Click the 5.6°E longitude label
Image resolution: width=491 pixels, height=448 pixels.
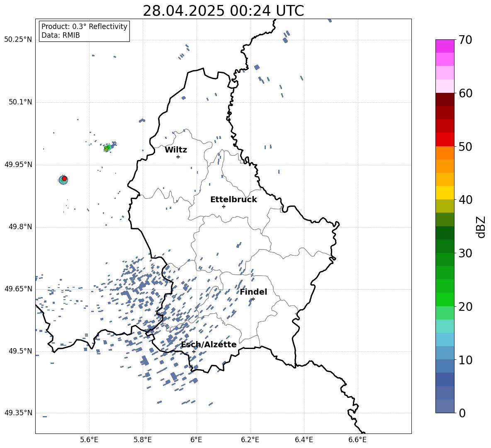click(x=89, y=440)
